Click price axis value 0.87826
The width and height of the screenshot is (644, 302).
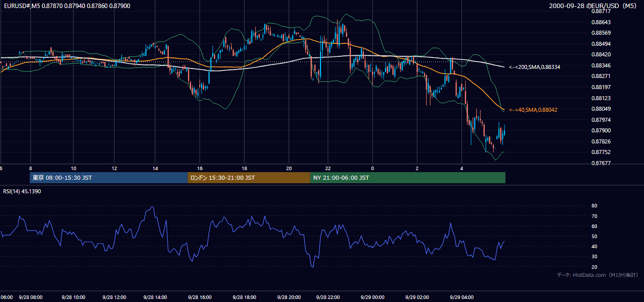pos(601,142)
